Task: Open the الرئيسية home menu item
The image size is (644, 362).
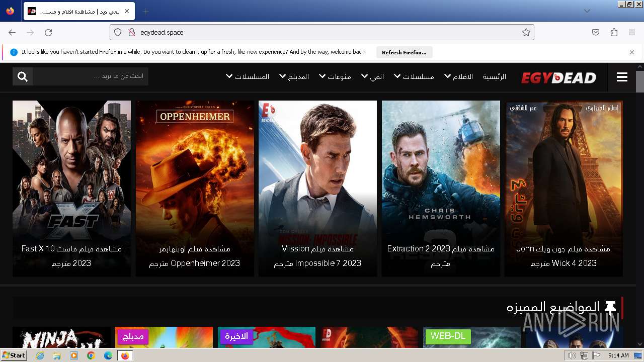Action: (x=495, y=76)
